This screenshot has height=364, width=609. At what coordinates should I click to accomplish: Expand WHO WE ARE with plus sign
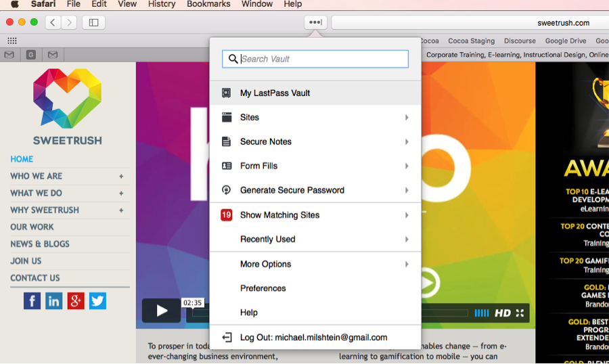pyautogui.click(x=121, y=177)
